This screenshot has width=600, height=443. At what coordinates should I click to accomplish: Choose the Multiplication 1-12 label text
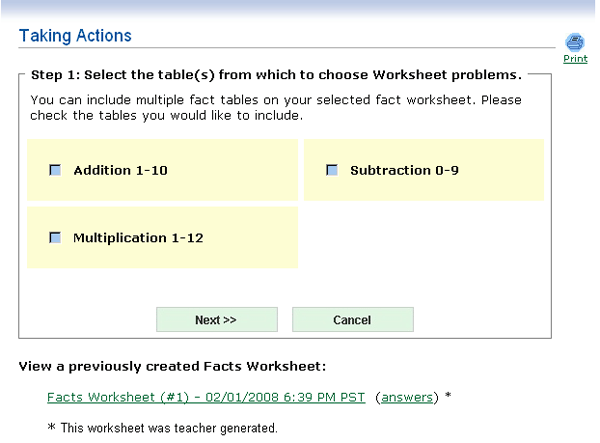click(x=138, y=238)
